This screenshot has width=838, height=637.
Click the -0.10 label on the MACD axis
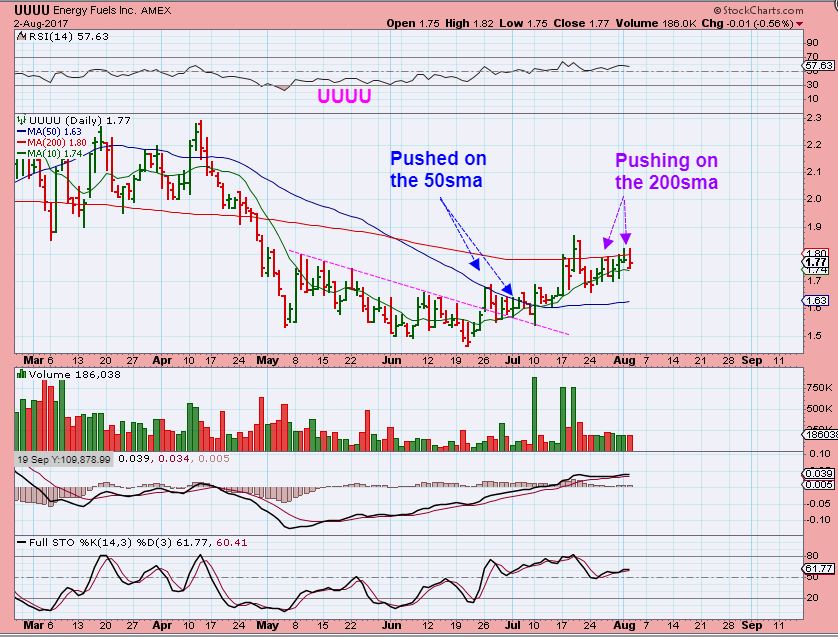819,519
